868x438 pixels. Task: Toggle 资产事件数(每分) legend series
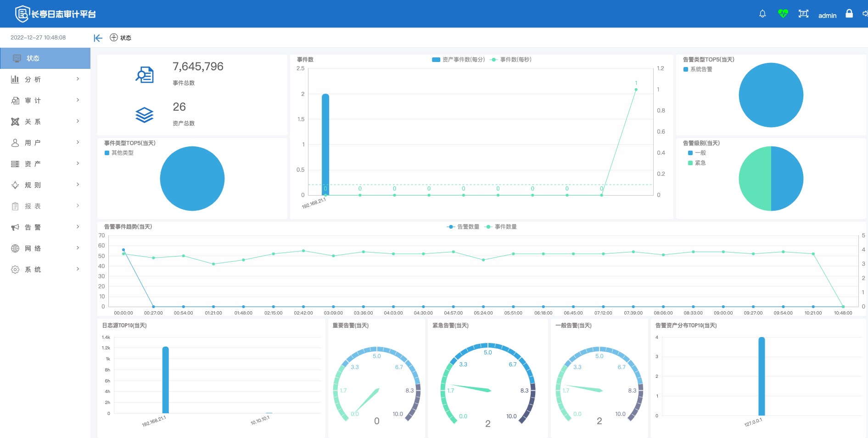459,60
